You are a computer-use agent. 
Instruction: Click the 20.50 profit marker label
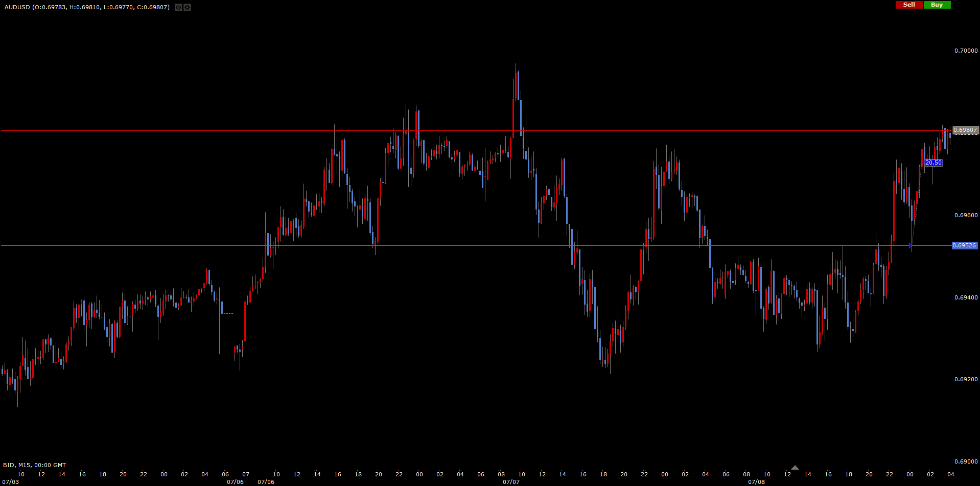coord(933,163)
